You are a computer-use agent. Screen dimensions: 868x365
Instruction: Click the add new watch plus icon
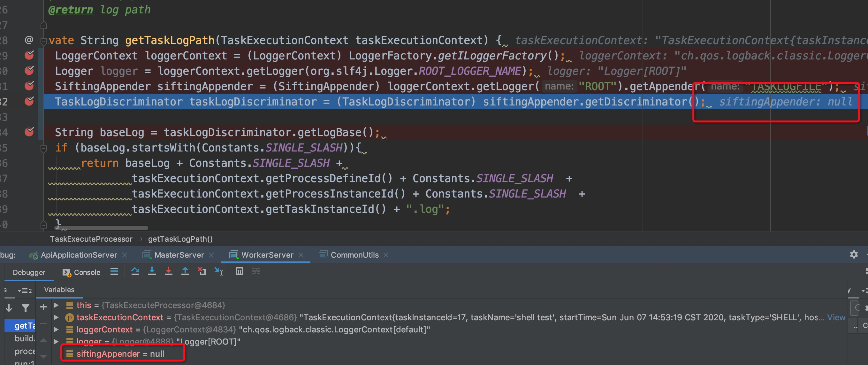(x=43, y=307)
